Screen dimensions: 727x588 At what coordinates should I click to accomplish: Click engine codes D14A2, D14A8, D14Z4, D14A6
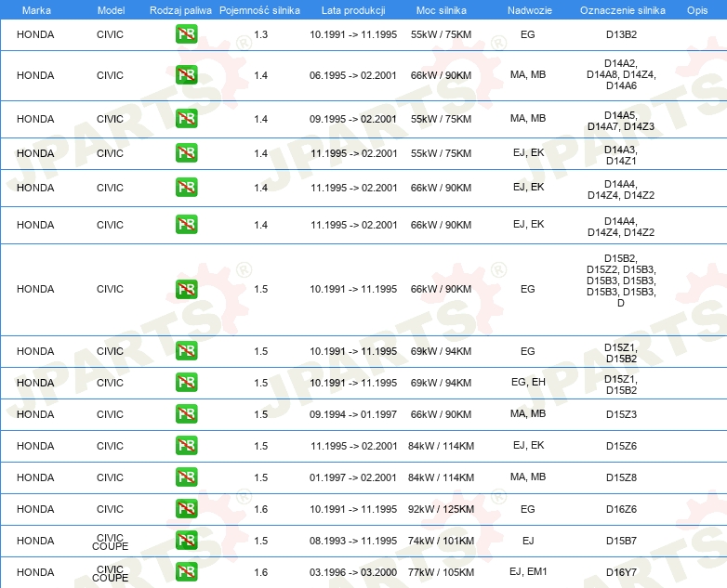(x=621, y=74)
